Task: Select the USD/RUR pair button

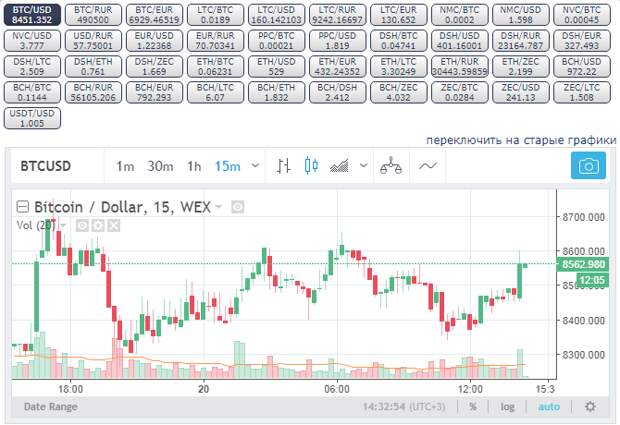Action: pyautogui.click(x=93, y=41)
